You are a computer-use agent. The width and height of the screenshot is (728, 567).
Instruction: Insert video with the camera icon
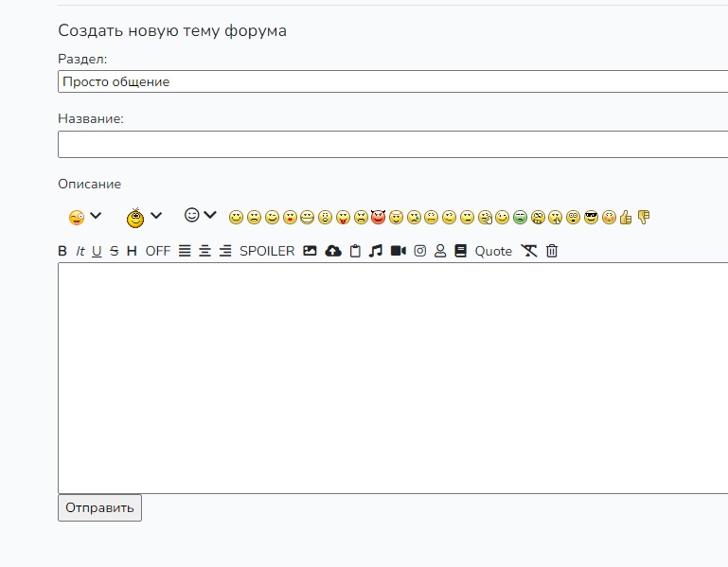[x=398, y=251]
